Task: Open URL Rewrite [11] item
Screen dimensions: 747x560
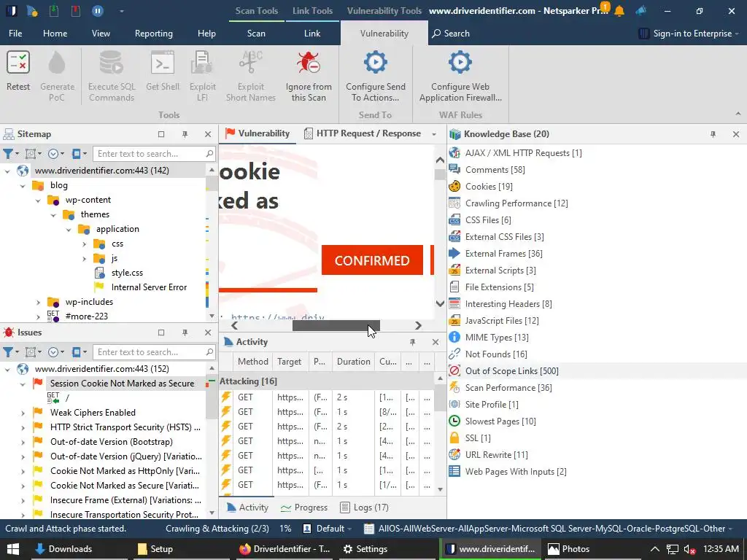Action: [x=496, y=455]
